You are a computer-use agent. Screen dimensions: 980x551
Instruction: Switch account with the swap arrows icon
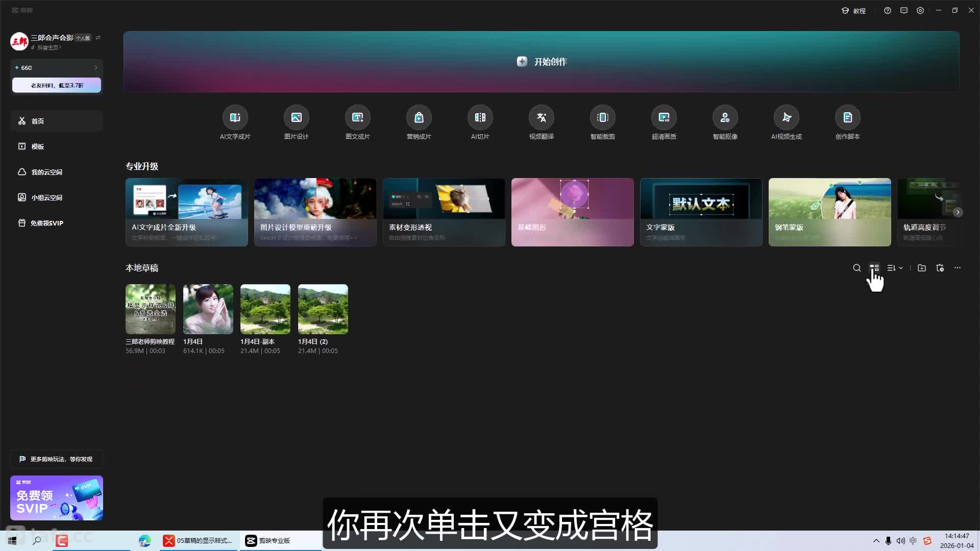coord(98,37)
